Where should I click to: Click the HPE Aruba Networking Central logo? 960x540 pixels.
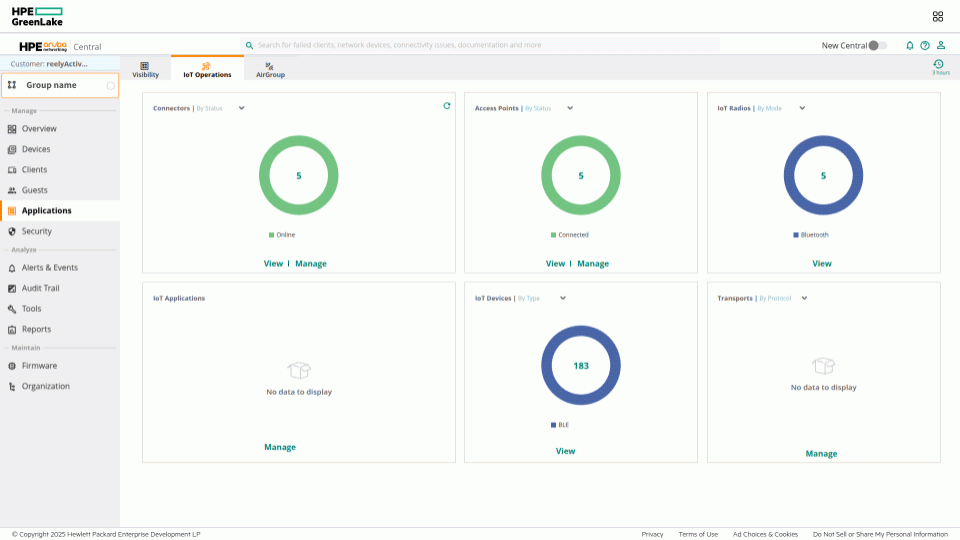60,47
